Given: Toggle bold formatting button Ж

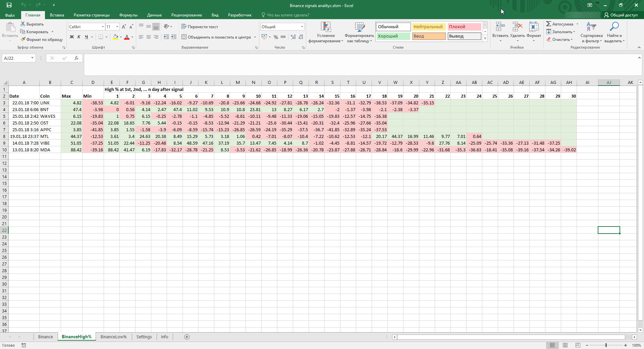Looking at the screenshot, I should (71, 37).
